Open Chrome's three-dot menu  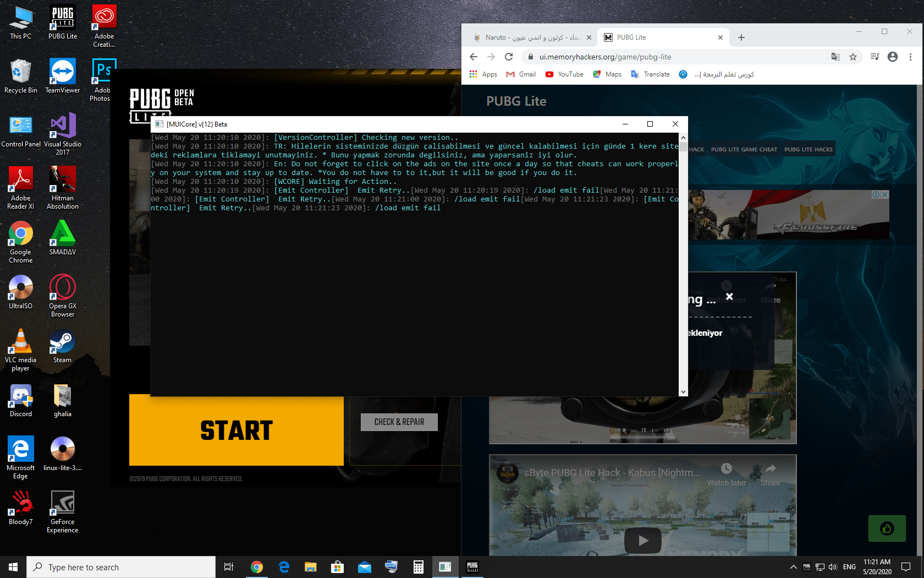[x=910, y=57]
